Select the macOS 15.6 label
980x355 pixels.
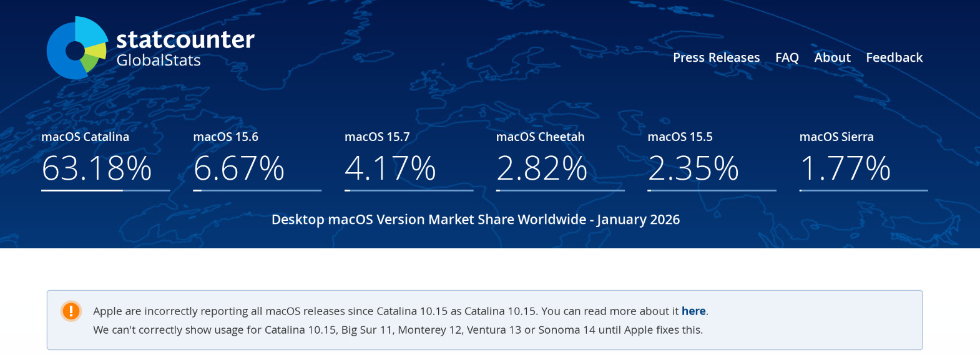[x=225, y=137]
